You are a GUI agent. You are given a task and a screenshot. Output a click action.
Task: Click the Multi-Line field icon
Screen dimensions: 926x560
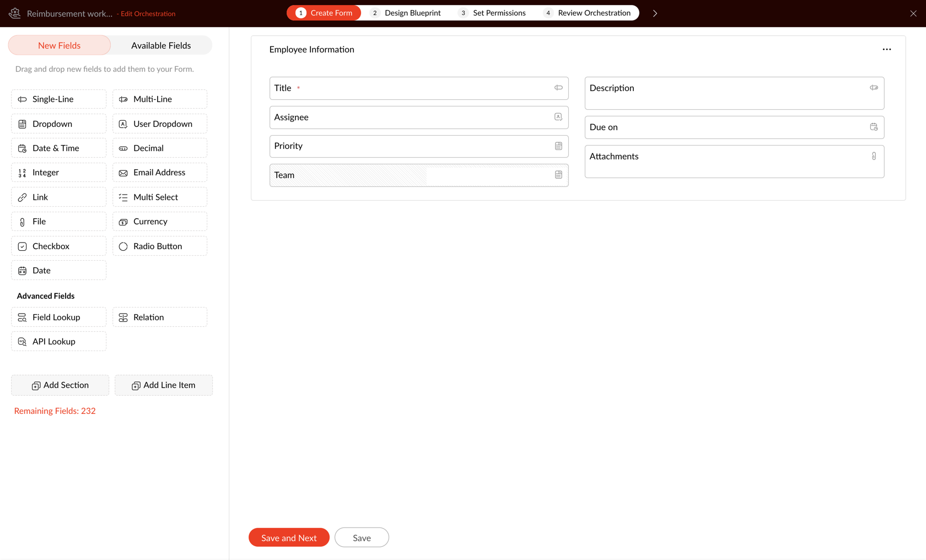pyautogui.click(x=123, y=100)
